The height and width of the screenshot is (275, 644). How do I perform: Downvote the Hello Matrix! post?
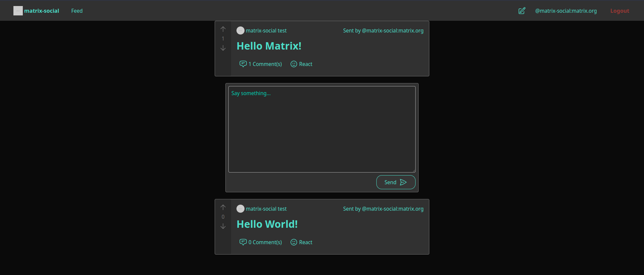coord(223,48)
